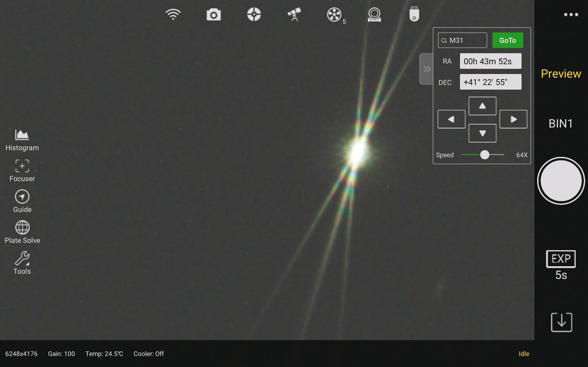
Task: Open the main camera settings icon
Action: [213, 14]
